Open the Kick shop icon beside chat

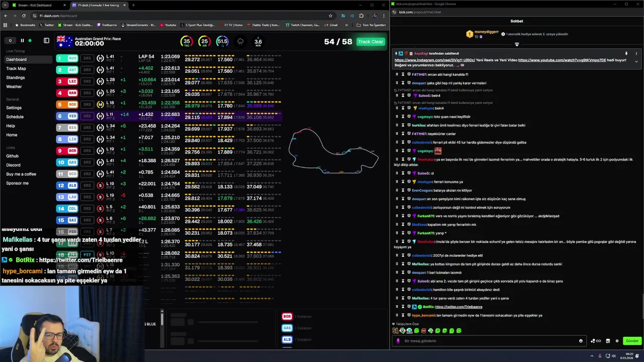tap(608, 341)
